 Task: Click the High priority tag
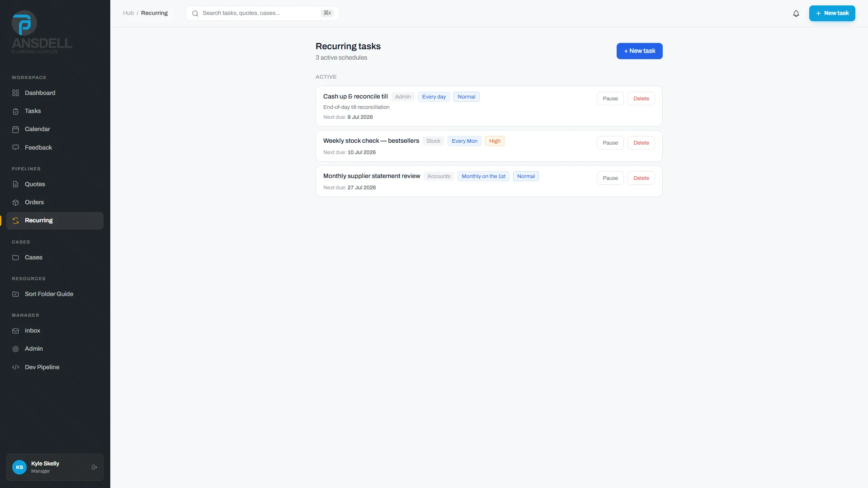click(x=495, y=141)
